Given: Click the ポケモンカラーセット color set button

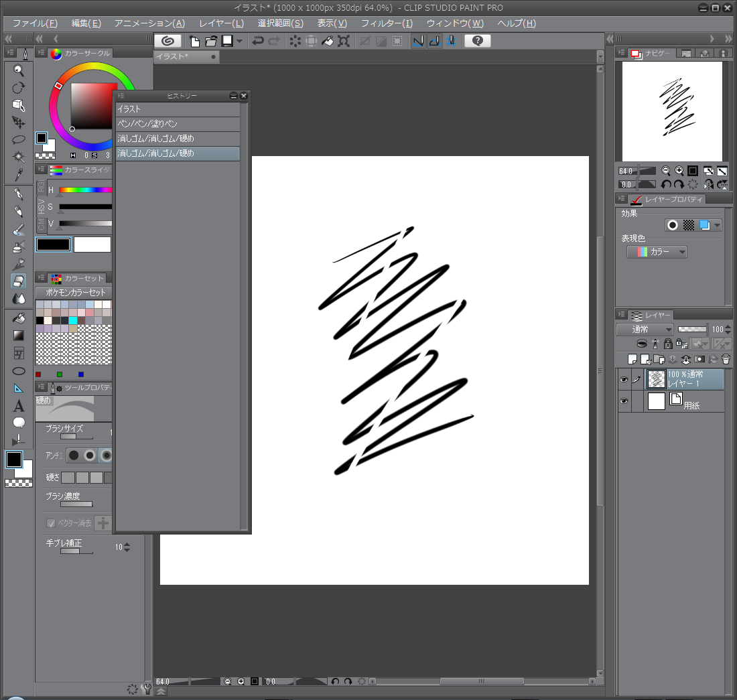Looking at the screenshot, I should click(x=72, y=293).
